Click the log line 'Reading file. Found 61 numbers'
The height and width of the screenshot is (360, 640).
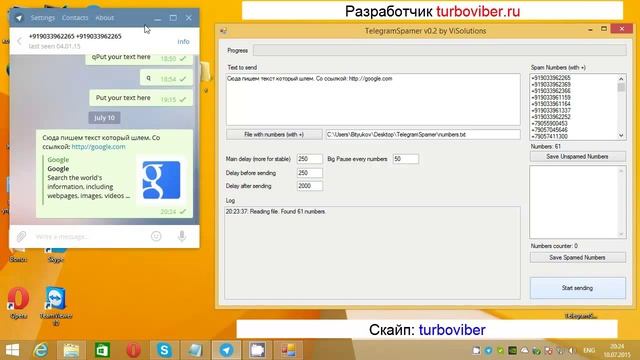(276, 211)
